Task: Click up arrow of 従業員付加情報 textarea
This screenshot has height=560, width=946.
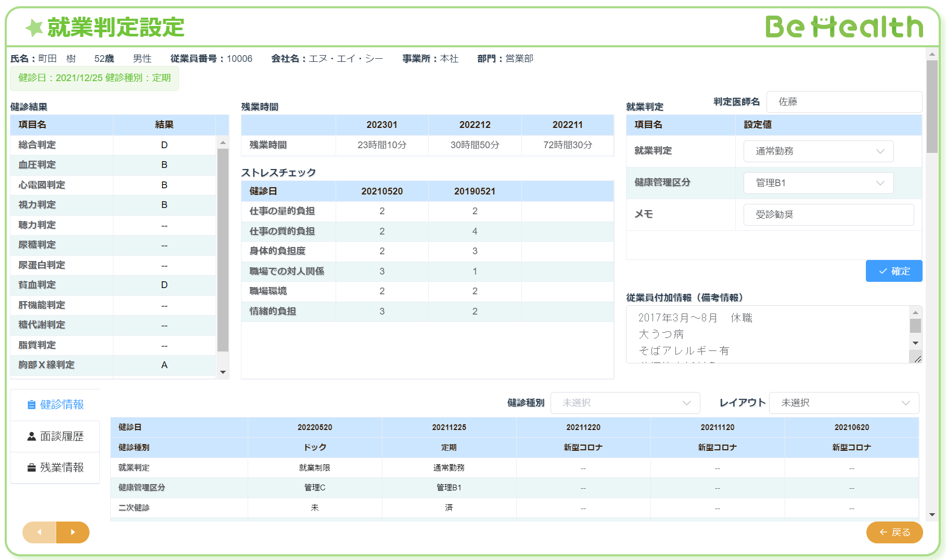Action: point(915,312)
